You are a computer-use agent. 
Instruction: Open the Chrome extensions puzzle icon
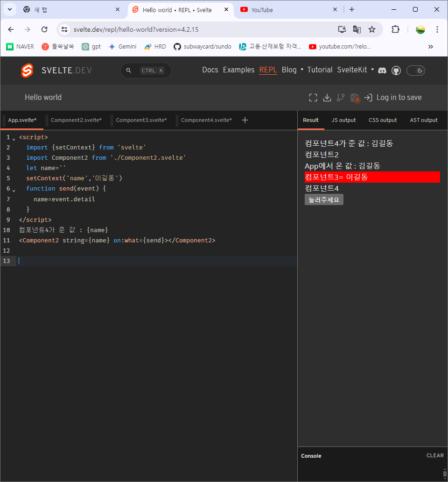[395, 29]
